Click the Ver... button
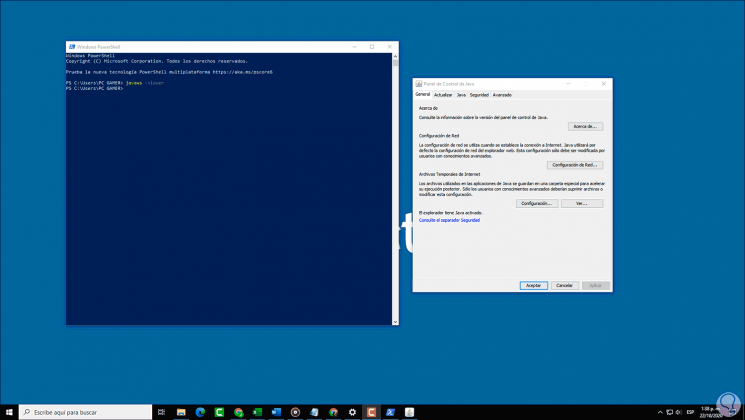This screenshot has height=420, width=745. point(582,203)
